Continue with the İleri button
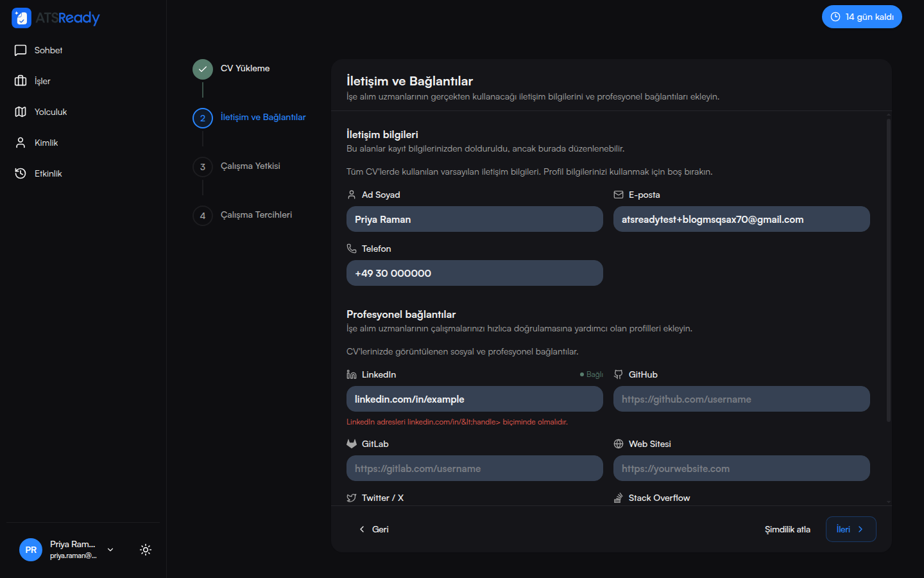Image resolution: width=924 pixels, height=578 pixels. pos(851,529)
